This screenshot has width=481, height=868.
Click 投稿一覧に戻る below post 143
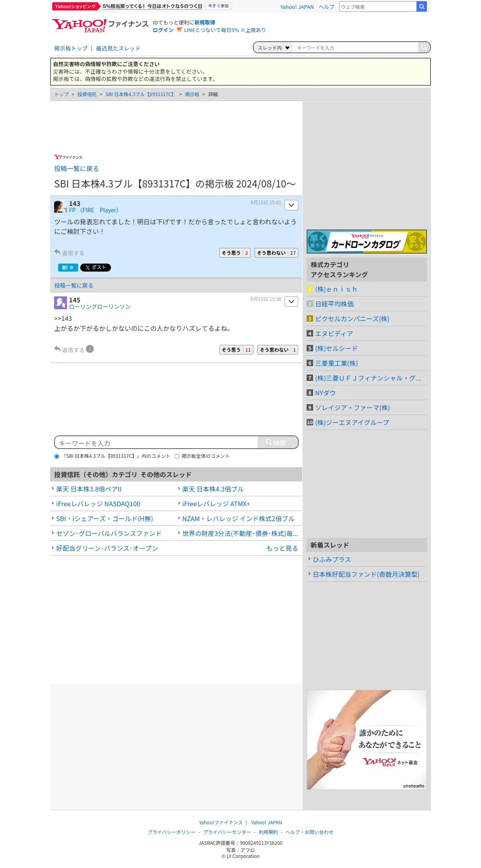74,286
